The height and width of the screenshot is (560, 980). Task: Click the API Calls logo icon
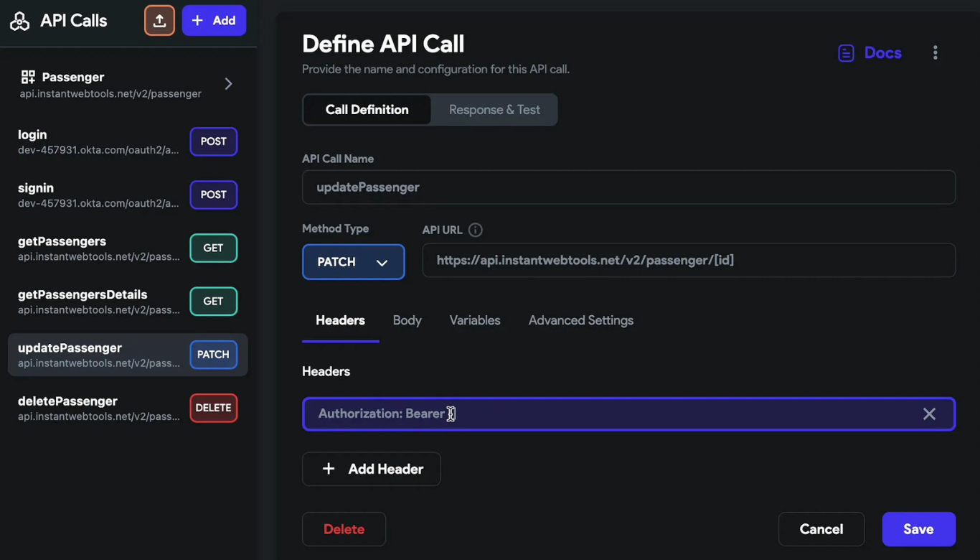coord(19,20)
